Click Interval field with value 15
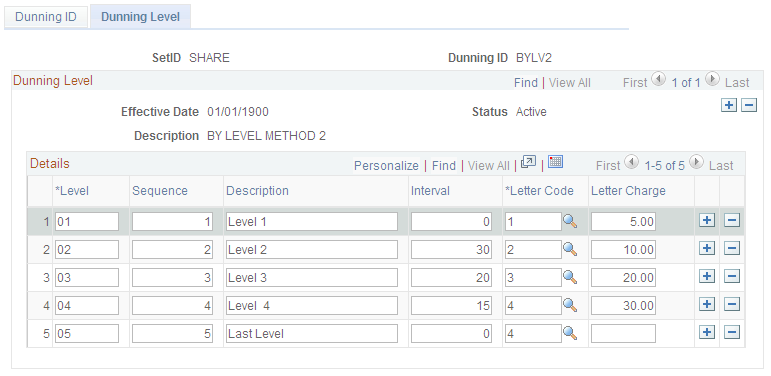This screenshot has height=376, width=771. coord(451,306)
